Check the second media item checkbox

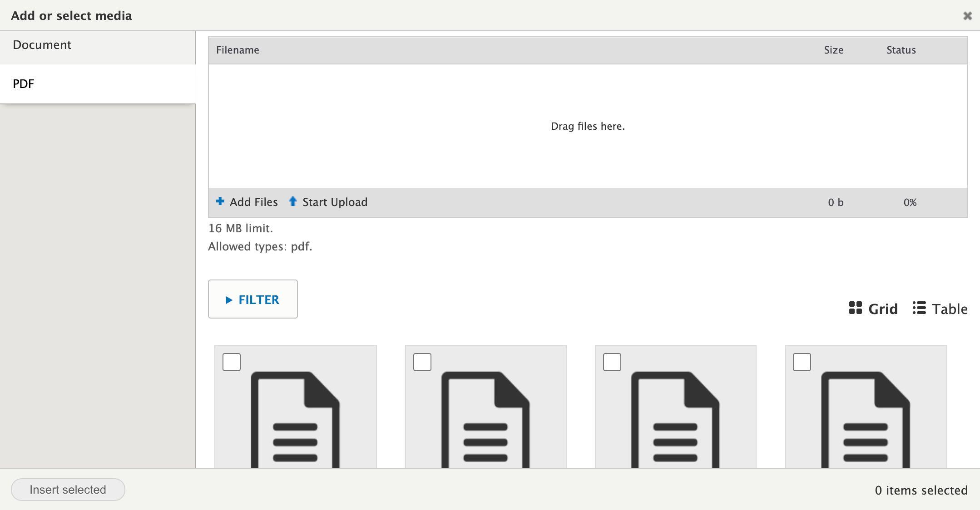pos(422,362)
